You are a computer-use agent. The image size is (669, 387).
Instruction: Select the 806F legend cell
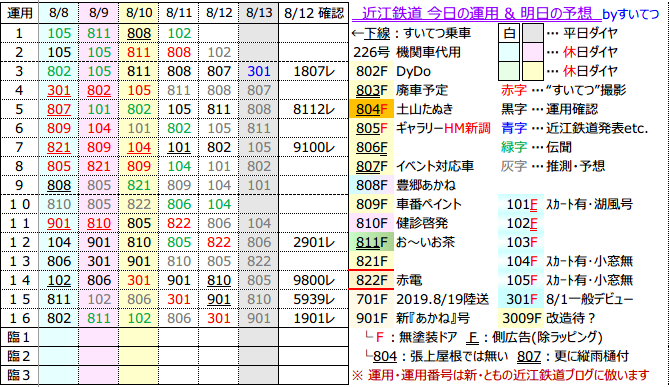tap(371, 147)
